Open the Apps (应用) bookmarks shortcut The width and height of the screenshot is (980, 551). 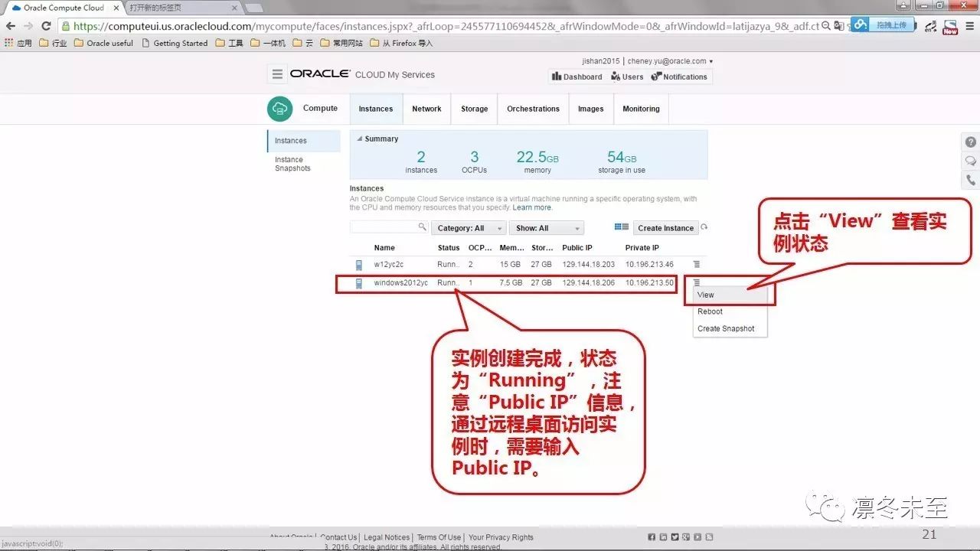click(x=19, y=43)
